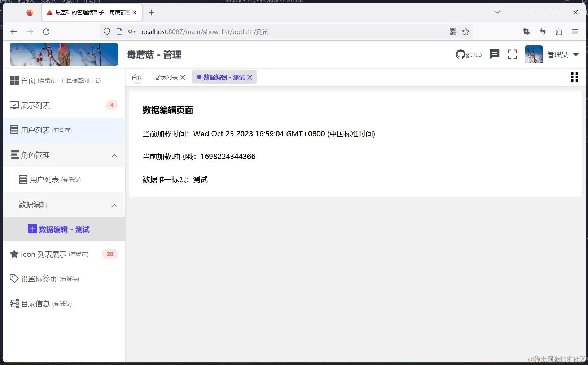
Task: Open 首页 in sidebar menu
Action: click(x=64, y=80)
